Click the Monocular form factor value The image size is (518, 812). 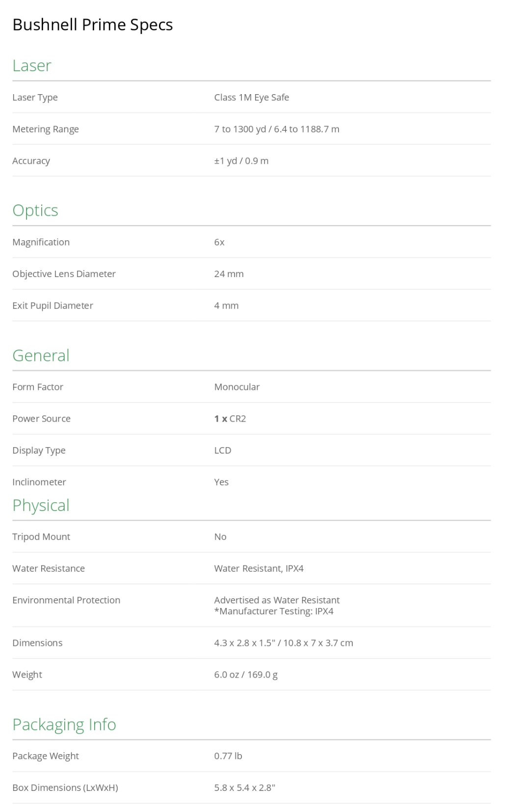tap(236, 387)
